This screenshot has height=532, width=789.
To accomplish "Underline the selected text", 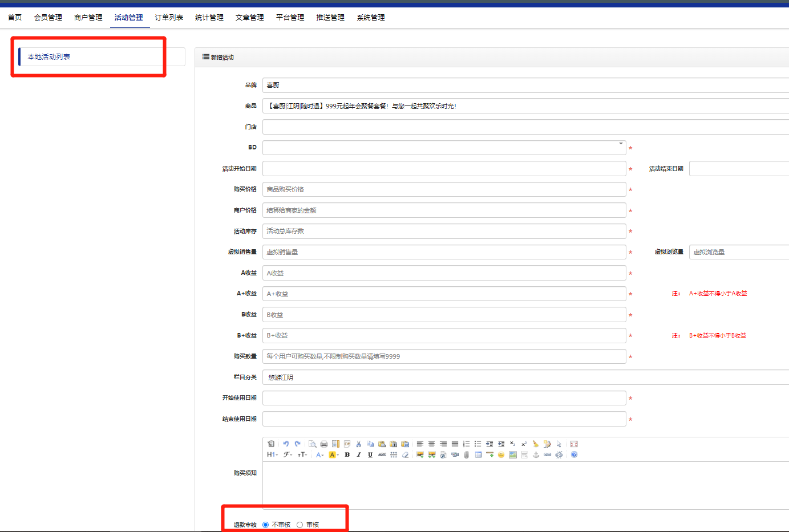I will (370, 454).
